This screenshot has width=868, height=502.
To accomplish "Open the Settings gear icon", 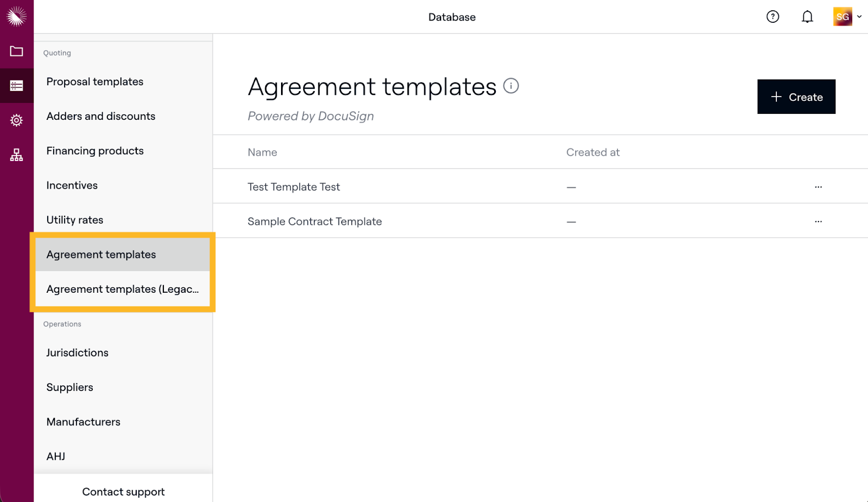I will tap(16, 120).
